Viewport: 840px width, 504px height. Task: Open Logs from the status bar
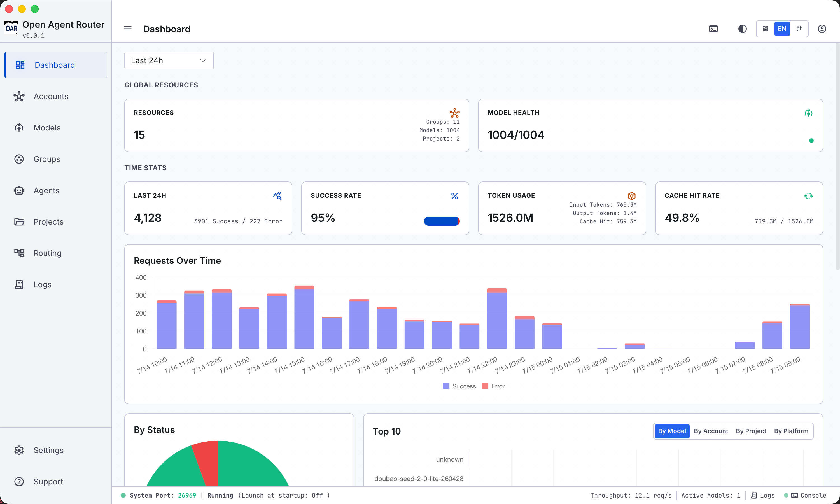tap(763, 496)
